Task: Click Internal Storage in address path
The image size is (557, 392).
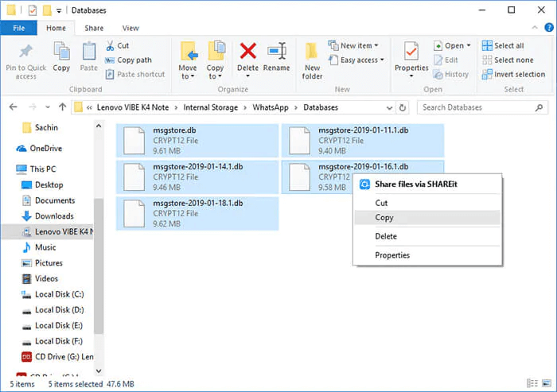Action: 211,107
